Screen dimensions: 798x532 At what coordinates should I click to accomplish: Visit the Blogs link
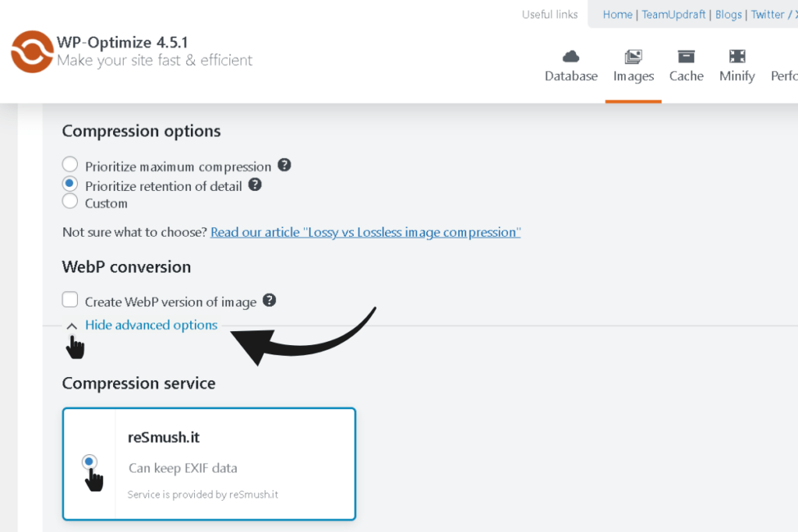click(729, 15)
